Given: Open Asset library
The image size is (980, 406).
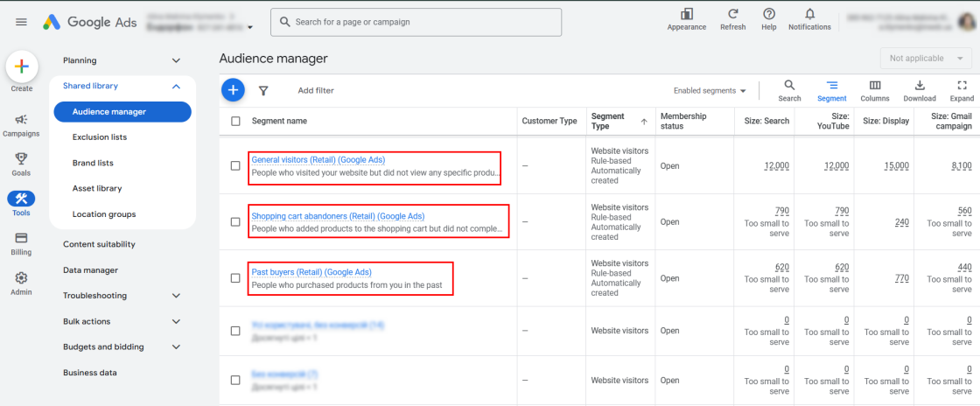Looking at the screenshot, I should [x=97, y=188].
